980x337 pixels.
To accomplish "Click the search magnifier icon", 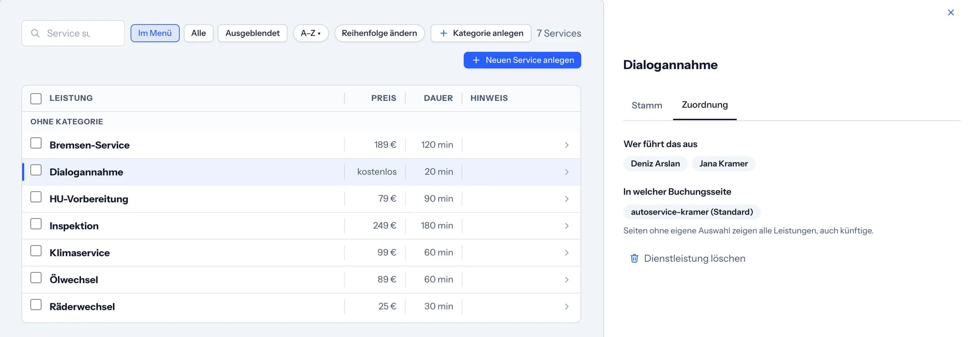I will 35,33.
